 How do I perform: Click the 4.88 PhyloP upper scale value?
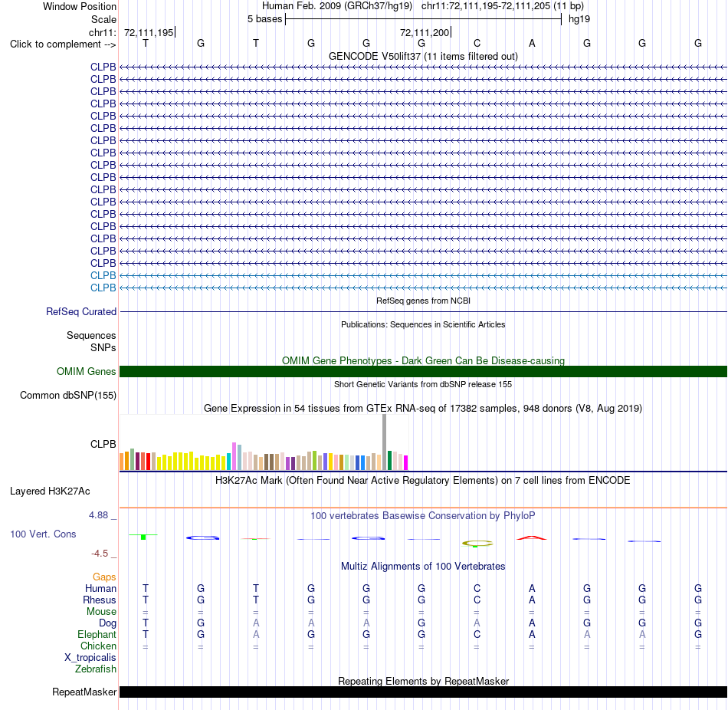(98, 514)
